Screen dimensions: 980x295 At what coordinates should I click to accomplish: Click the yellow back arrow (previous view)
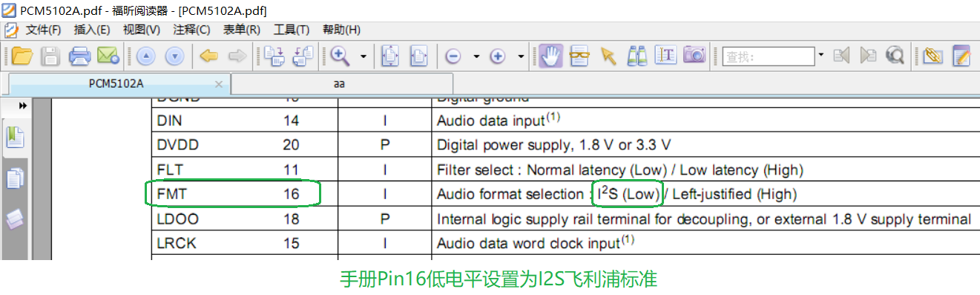209,56
